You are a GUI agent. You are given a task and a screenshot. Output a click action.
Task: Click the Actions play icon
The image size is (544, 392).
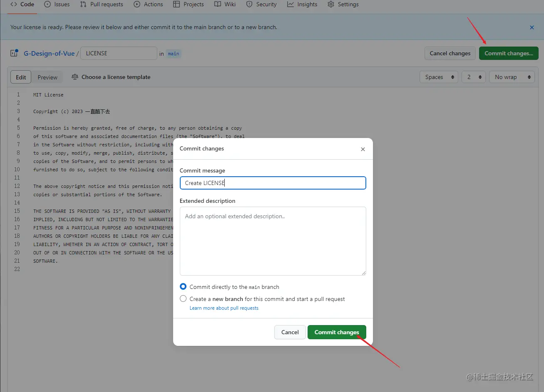pos(137,4)
